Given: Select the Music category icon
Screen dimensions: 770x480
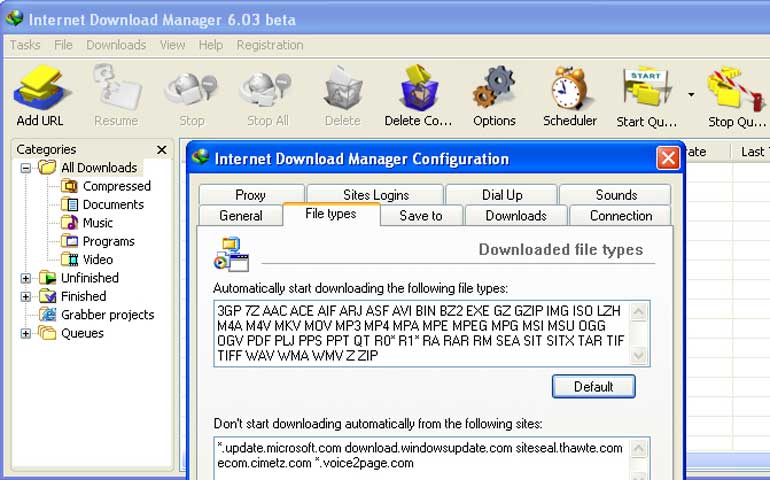Looking at the screenshot, I should pyautogui.click(x=69, y=223).
